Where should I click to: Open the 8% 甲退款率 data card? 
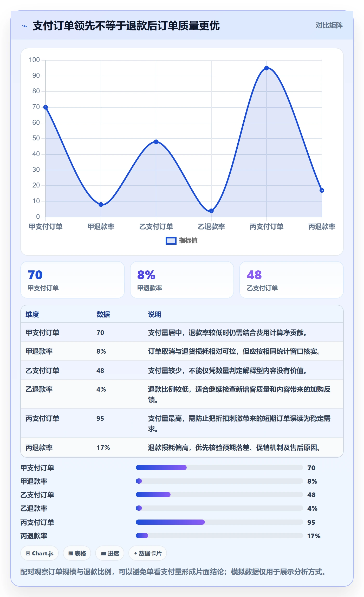click(x=182, y=280)
